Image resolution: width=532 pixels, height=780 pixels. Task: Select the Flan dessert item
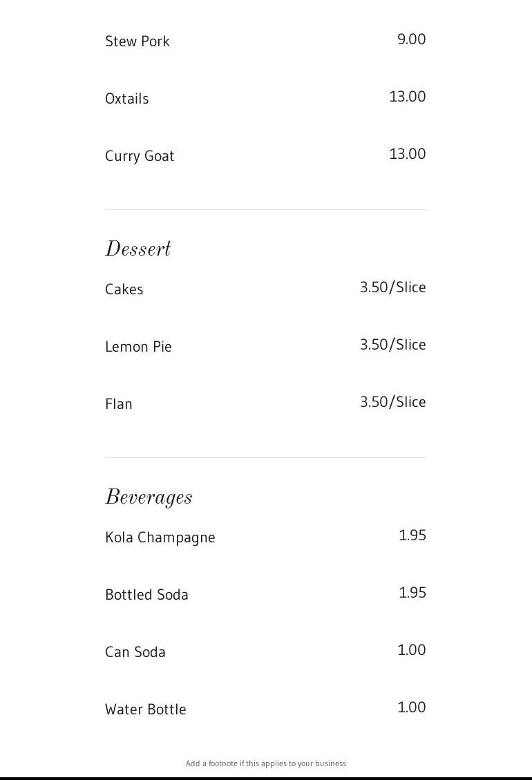tap(119, 404)
